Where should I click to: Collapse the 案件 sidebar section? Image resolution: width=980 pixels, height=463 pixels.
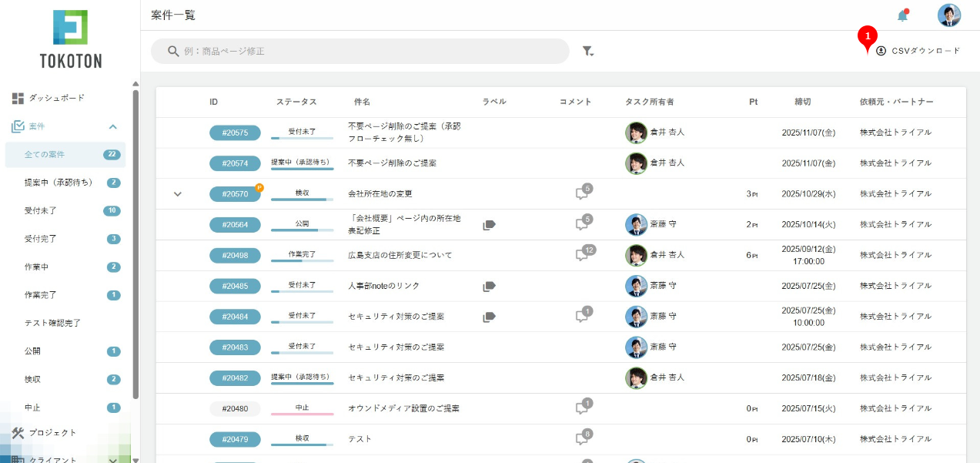coord(113,126)
